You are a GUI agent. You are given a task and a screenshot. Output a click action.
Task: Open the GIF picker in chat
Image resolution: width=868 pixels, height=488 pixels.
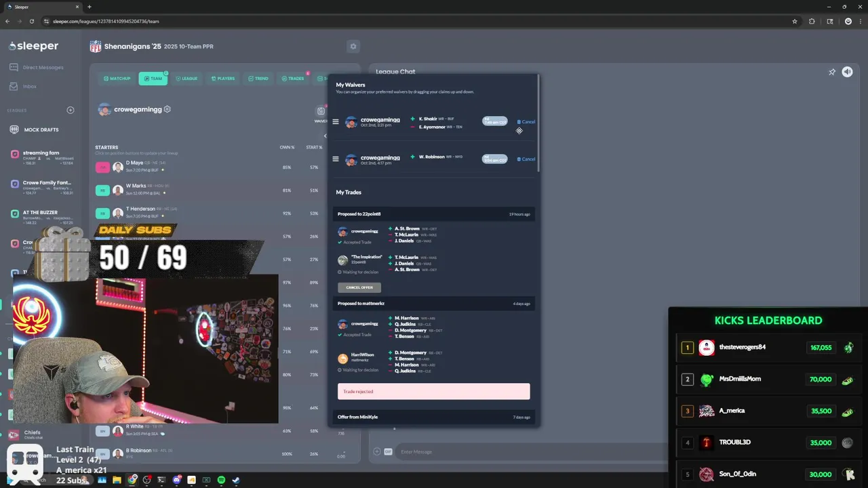point(389,451)
